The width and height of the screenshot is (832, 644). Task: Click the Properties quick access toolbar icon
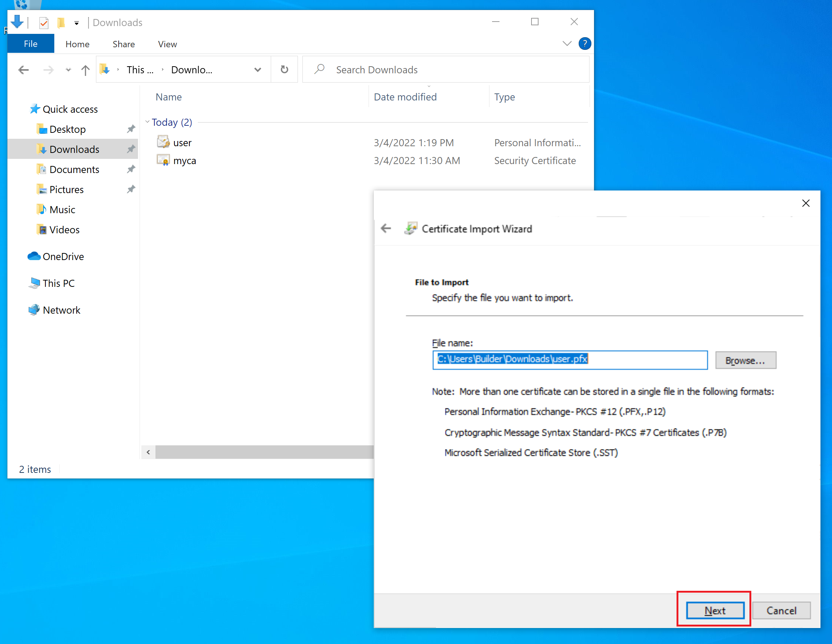(x=44, y=23)
